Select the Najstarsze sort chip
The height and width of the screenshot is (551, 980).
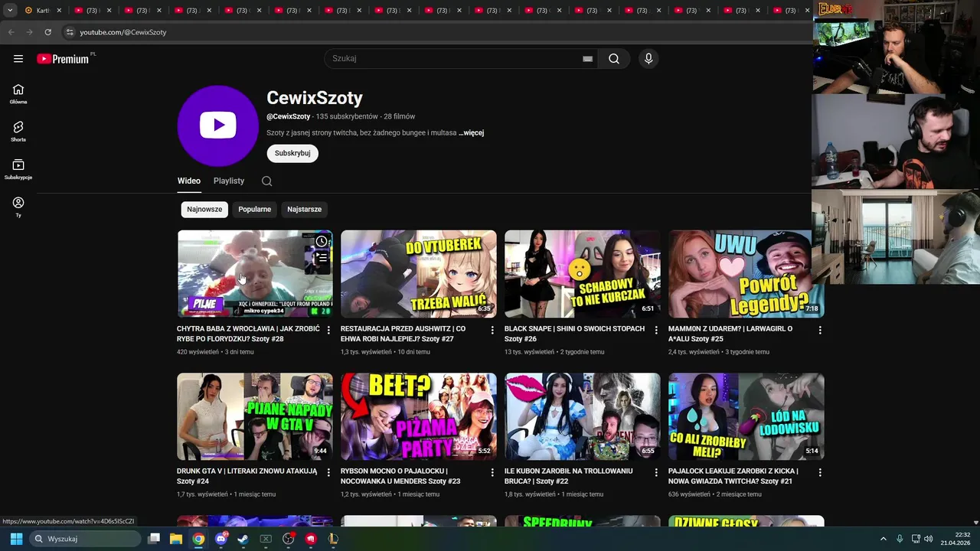[305, 209]
